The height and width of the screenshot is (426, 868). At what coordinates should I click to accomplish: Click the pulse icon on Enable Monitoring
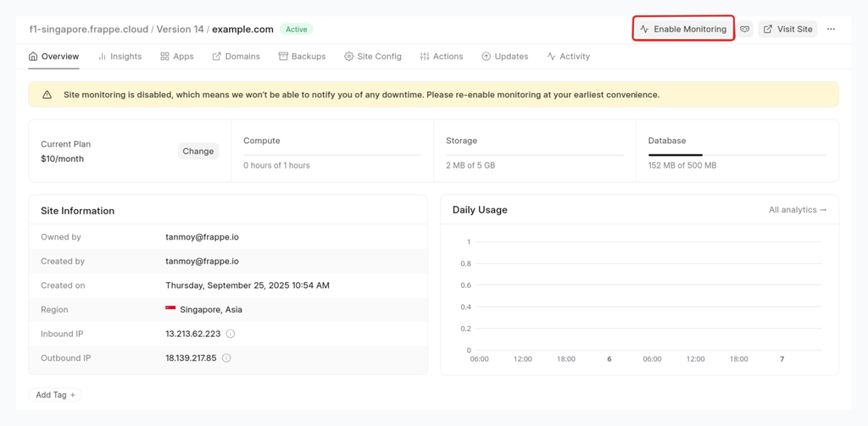(x=644, y=29)
